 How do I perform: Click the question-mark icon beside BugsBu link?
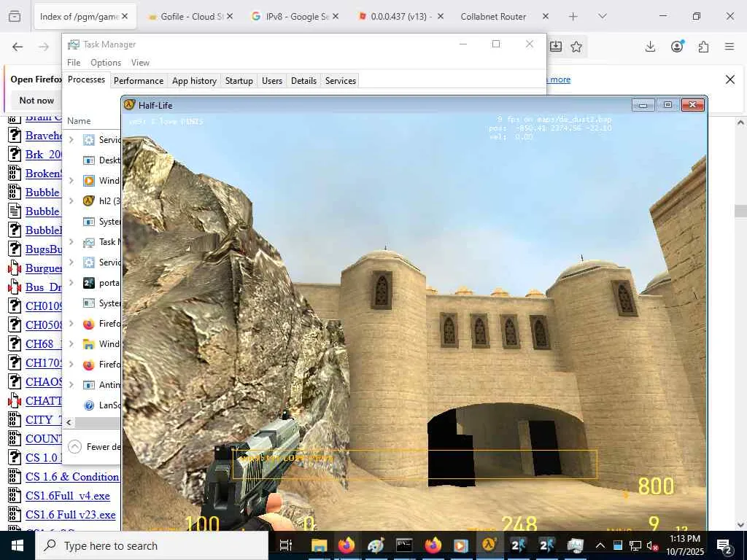pos(15,249)
